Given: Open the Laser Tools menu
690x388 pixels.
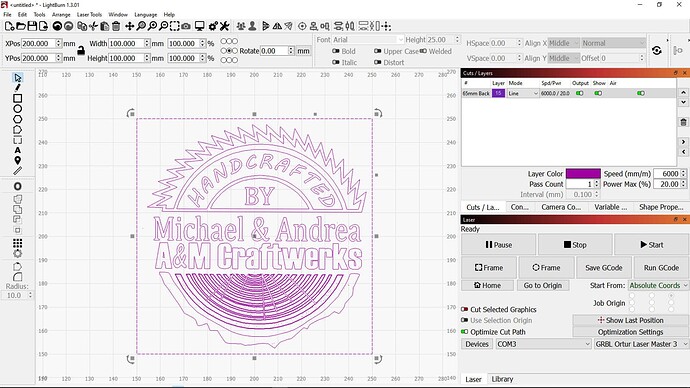Looking at the screenshot, I should click(89, 15).
